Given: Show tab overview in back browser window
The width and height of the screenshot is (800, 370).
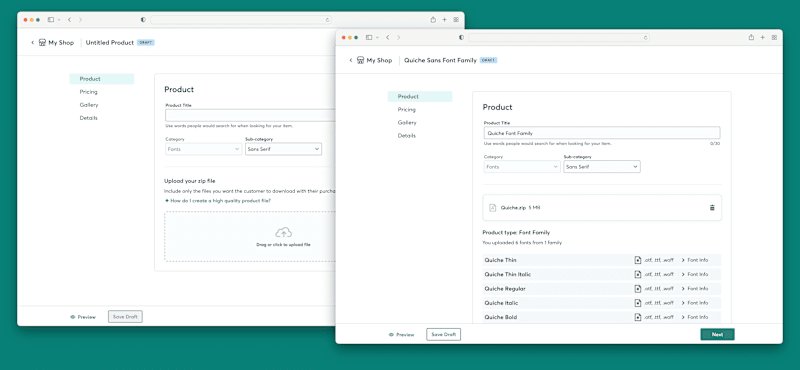Looking at the screenshot, I should tap(456, 19).
